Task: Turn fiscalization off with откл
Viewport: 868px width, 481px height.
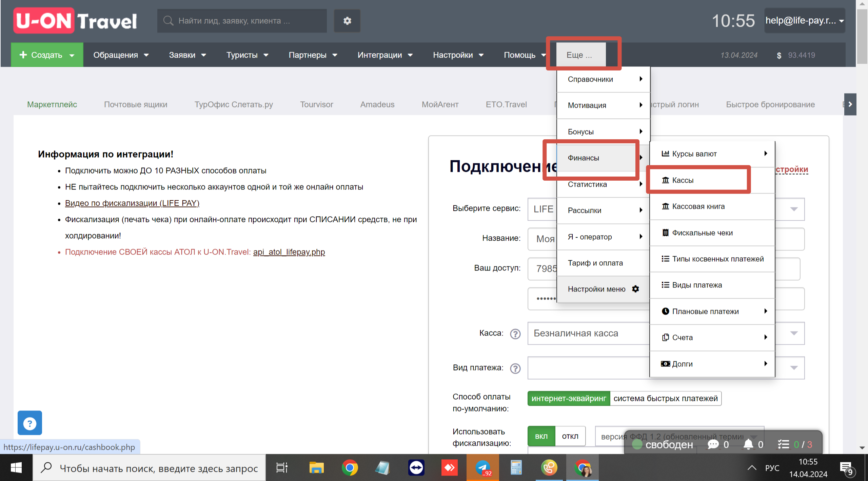Action: (570, 436)
